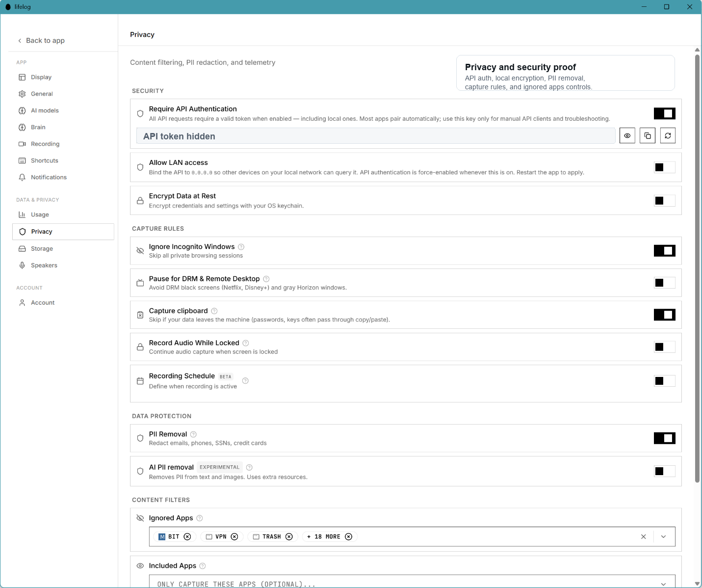Remove the '+ 18 MORE' chip
The height and width of the screenshot is (588, 702).
point(348,536)
